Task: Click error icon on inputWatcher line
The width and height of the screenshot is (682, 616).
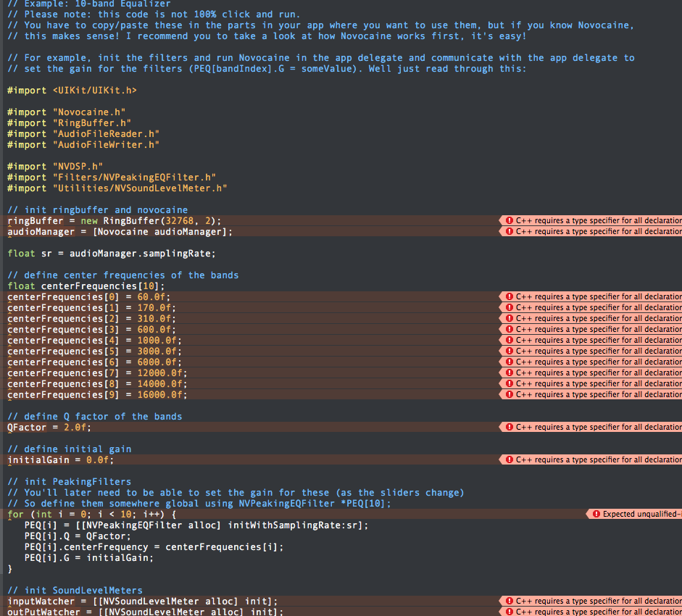Action: coord(510,602)
